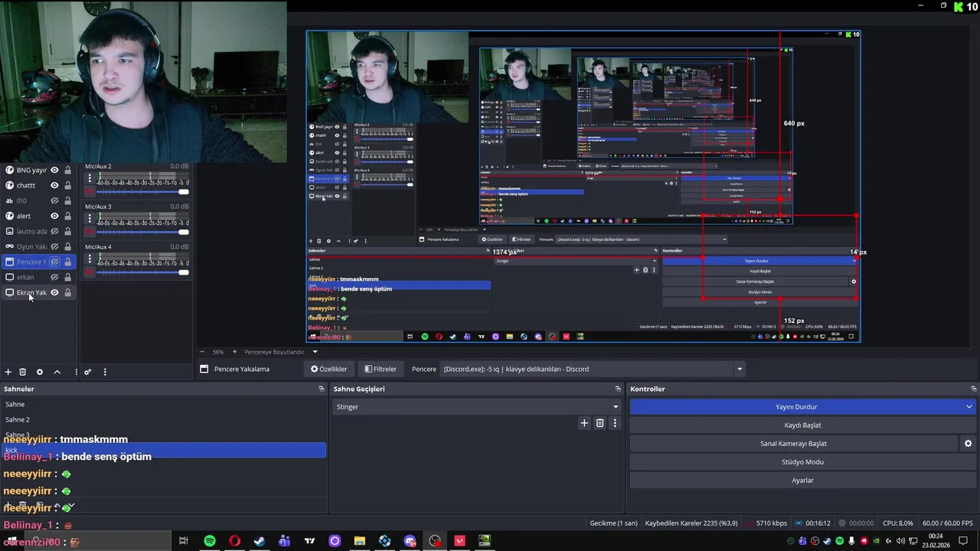This screenshot has height=551, width=980.
Task: Hide the BNG yayın source
Action: tap(54, 170)
